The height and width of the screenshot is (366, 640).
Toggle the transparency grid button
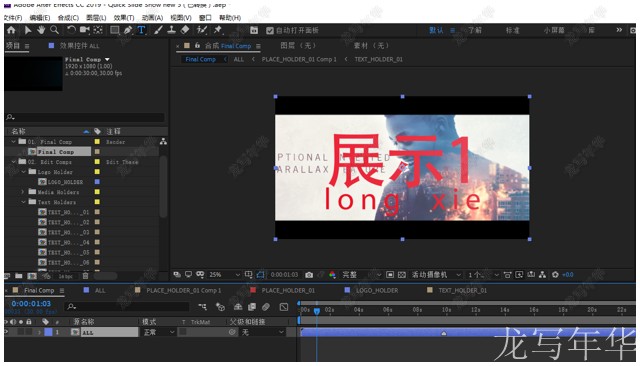[402, 275]
